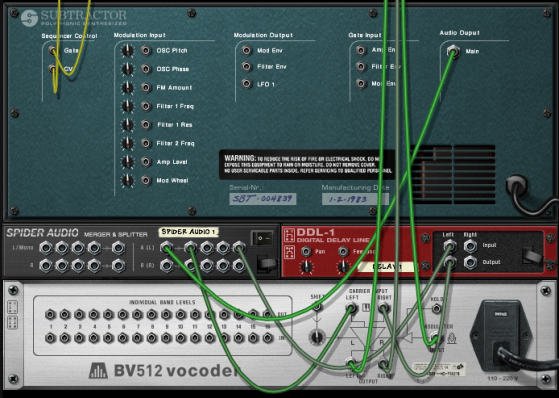
Task: Click the vocoder fold icon at left edge
Action: point(12,307)
